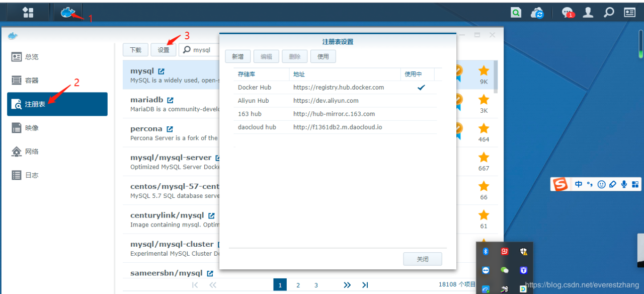Toggle Sogou Chinese/English mode 中 button

(x=579, y=184)
